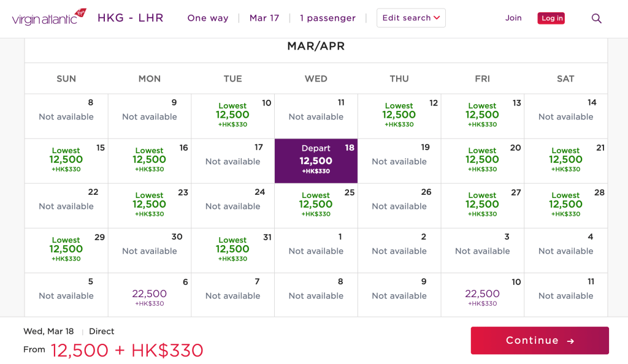Select Friday April 10 22,500 fare
The height and width of the screenshot is (364, 628).
(482, 295)
